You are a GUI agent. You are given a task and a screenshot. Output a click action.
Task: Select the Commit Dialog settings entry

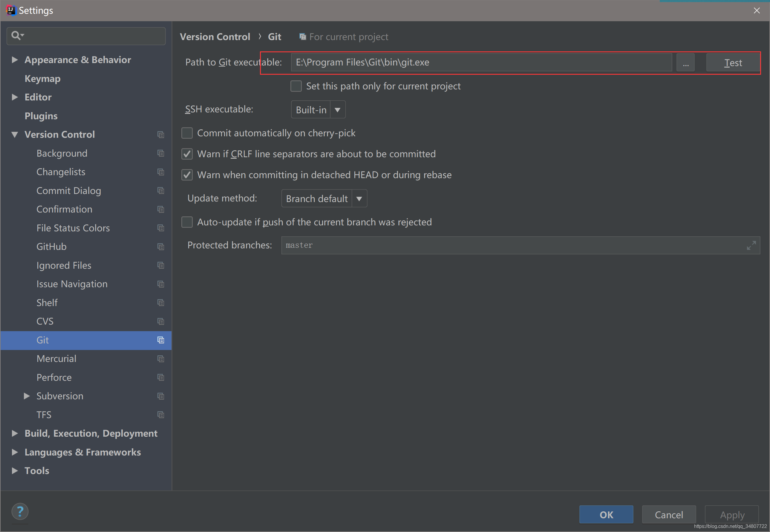(69, 191)
